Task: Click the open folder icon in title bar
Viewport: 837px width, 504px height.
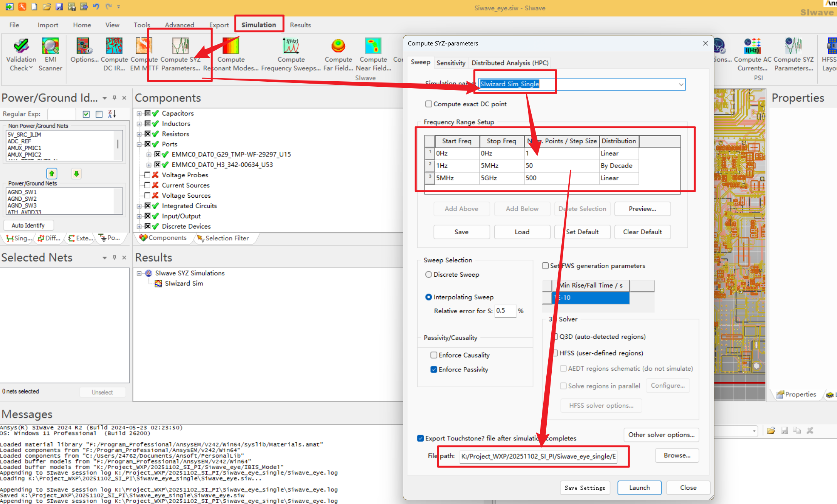Action: (x=47, y=7)
